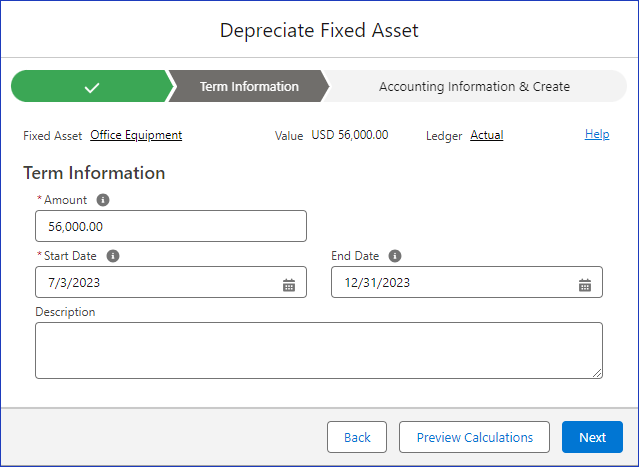Click the USD 56,000.00 value text
This screenshot has height=467, width=639.
tap(350, 135)
